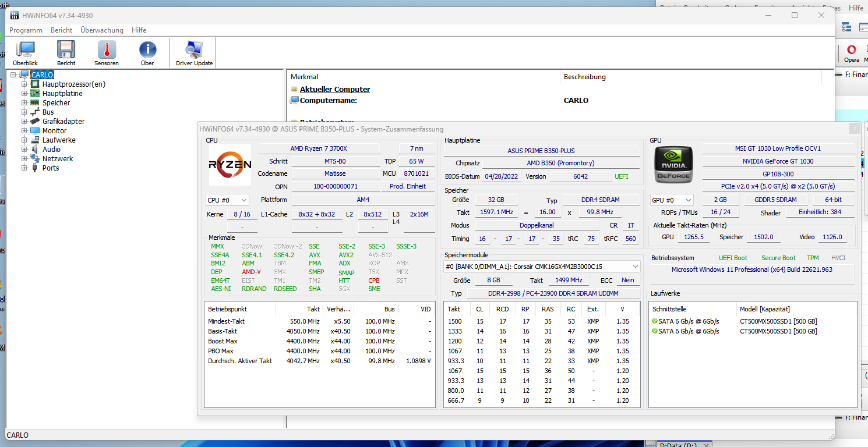Open the Hilfe menu of the background window
868x447 pixels.
point(856,8)
